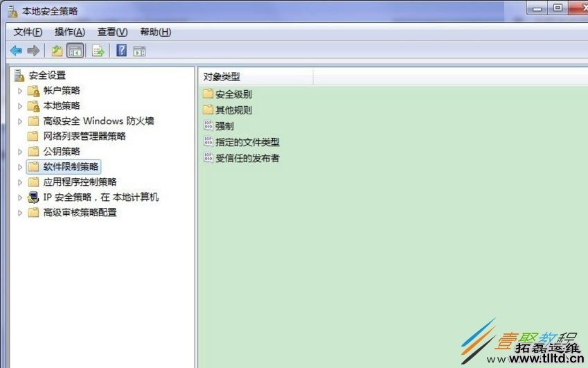This screenshot has width=588, height=368.
Task: Click the 软件限制策略 folder icon
Action: pos(33,166)
